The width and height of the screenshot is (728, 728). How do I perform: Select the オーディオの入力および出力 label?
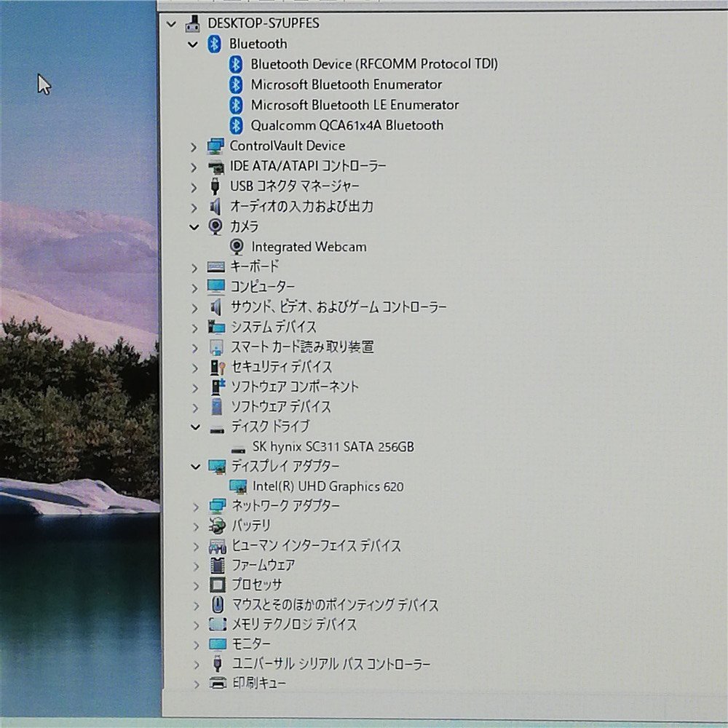[x=302, y=206]
